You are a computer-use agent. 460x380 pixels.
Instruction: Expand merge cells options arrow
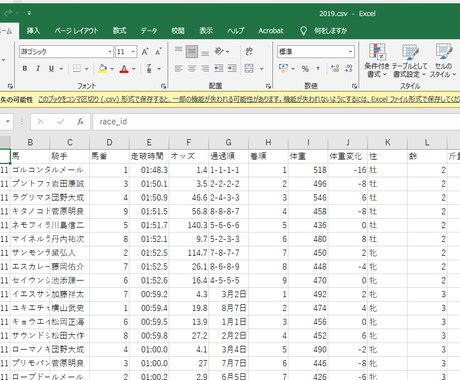coord(262,69)
